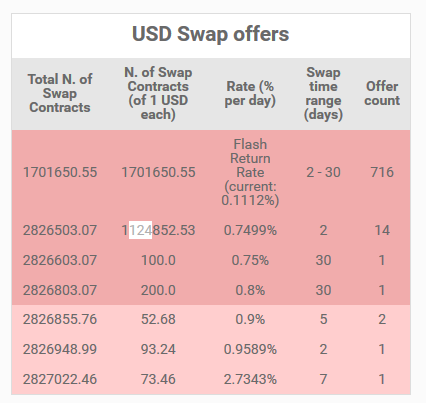Select the 200.0 contracts cell
426x403 pixels.
click(x=158, y=290)
